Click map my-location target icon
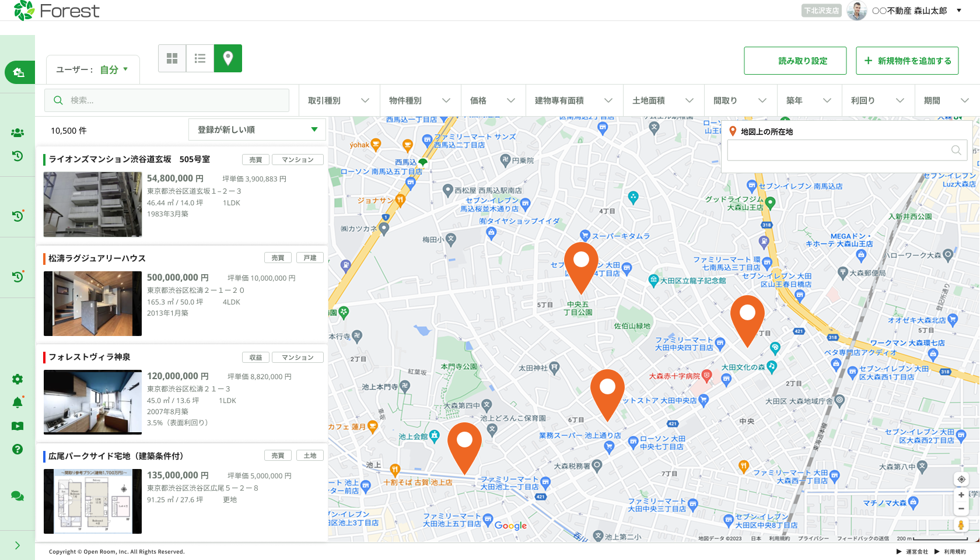980x560 pixels. pyautogui.click(x=961, y=480)
